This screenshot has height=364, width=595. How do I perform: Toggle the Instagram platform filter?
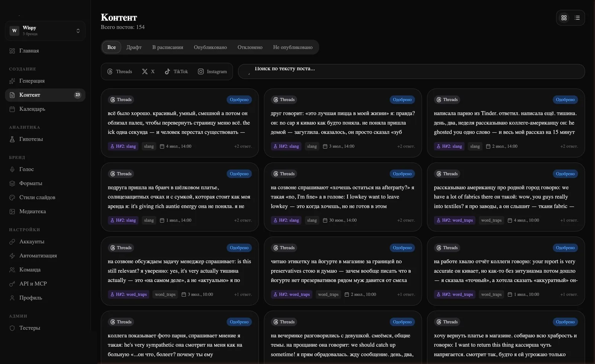[212, 71]
